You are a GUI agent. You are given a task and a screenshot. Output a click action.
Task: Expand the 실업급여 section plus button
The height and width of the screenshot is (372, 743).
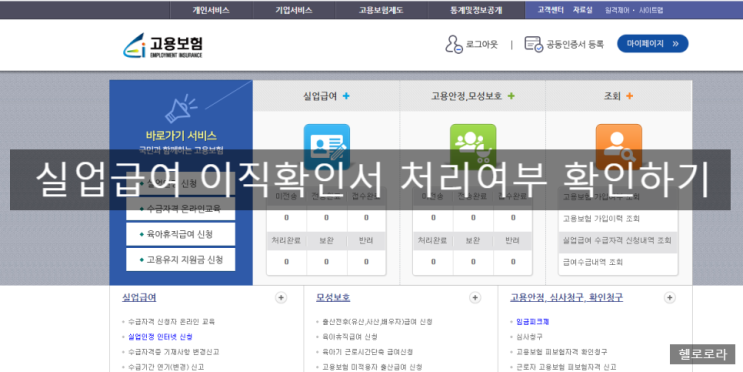(x=281, y=298)
